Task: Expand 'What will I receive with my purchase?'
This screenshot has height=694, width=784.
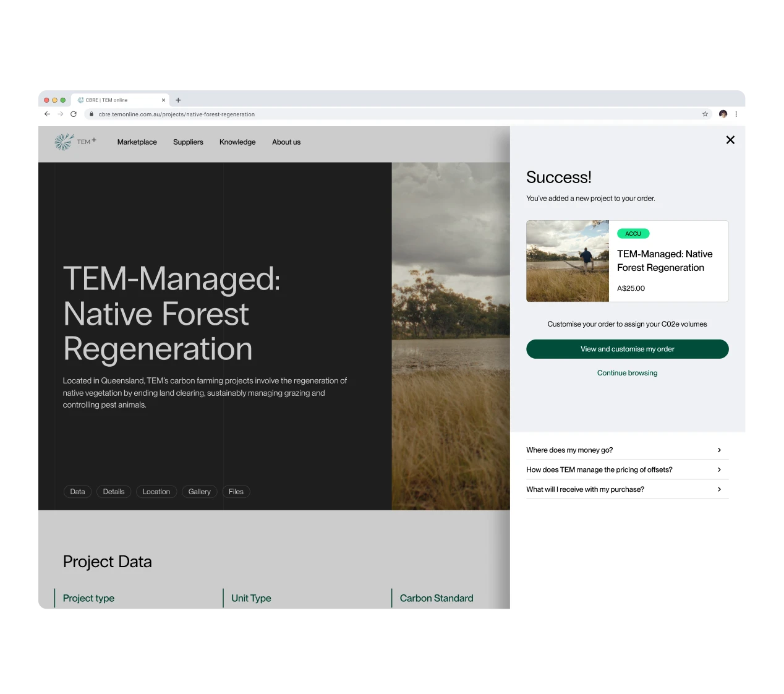Action: pyautogui.click(x=628, y=489)
